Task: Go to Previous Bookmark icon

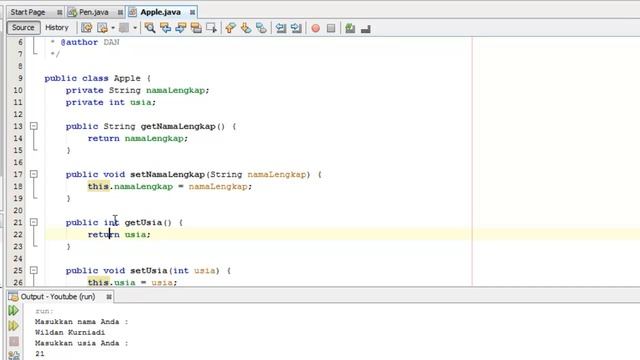Action: coord(231,28)
